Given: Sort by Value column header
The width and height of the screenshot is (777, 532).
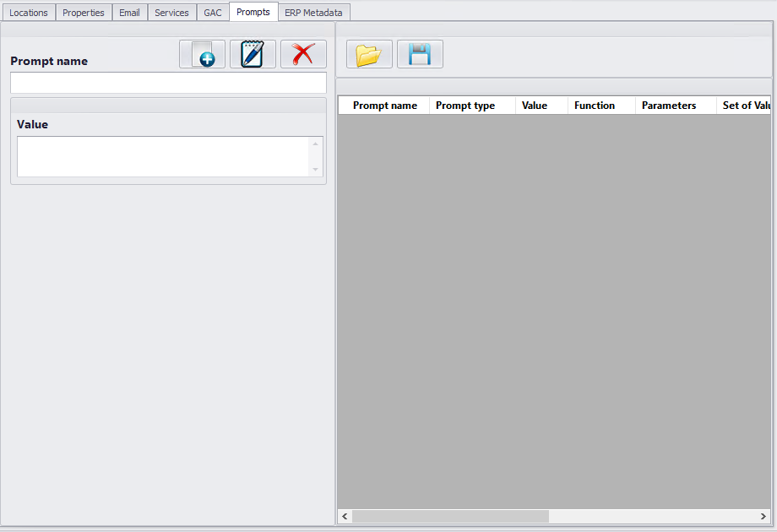Looking at the screenshot, I should (x=541, y=106).
